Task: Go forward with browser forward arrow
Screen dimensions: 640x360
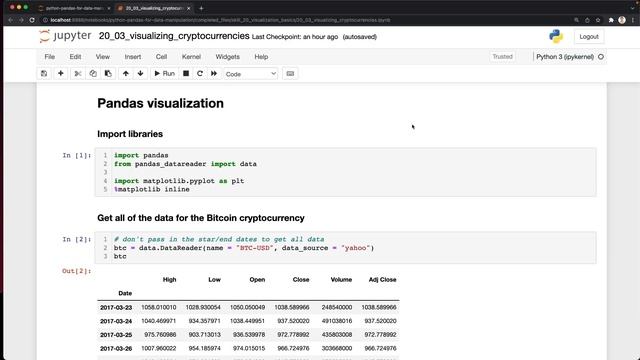Action: pos(21,20)
